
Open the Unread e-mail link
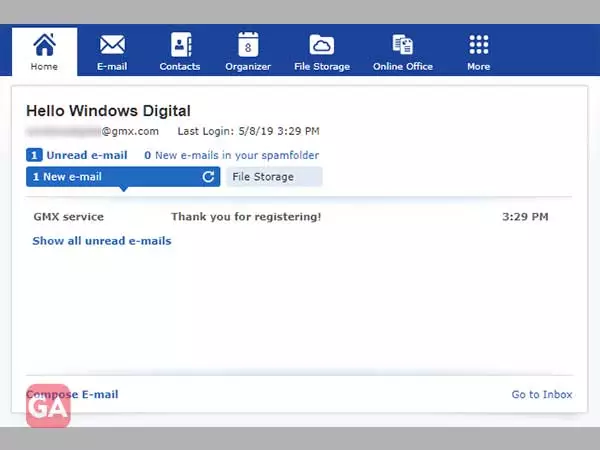click(x=87, y=155)
